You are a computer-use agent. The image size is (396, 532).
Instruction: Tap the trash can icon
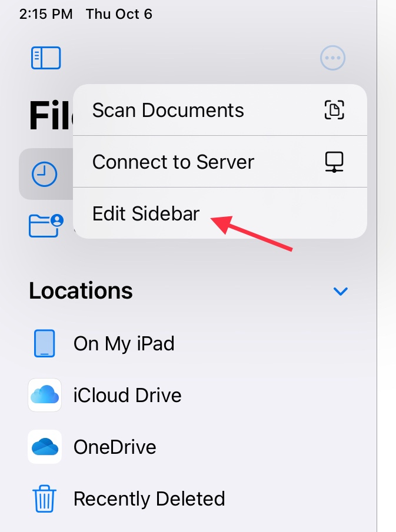coord(44,498)
